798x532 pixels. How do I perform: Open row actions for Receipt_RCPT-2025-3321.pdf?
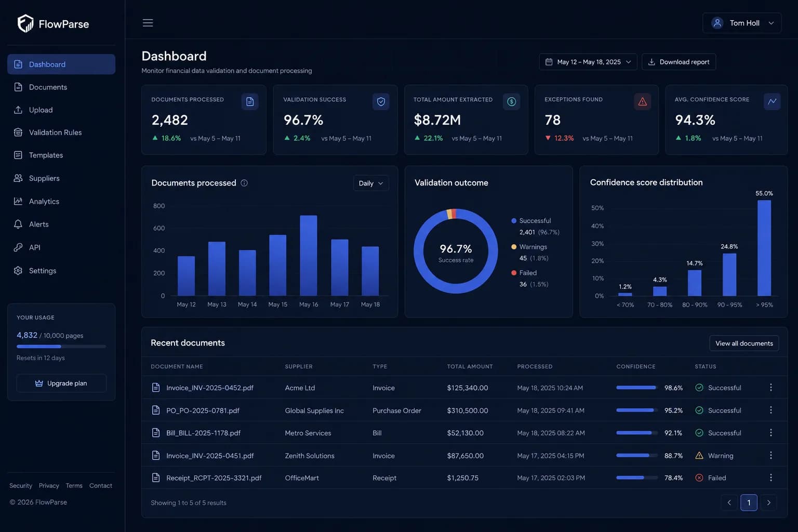click(x=770, y=478)
